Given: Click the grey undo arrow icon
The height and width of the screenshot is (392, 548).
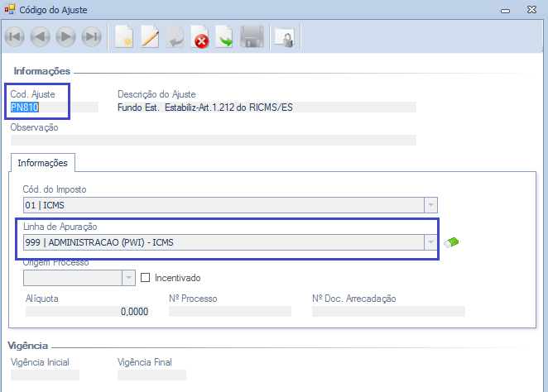Looking at the screenshot, I should click(175, 36).
